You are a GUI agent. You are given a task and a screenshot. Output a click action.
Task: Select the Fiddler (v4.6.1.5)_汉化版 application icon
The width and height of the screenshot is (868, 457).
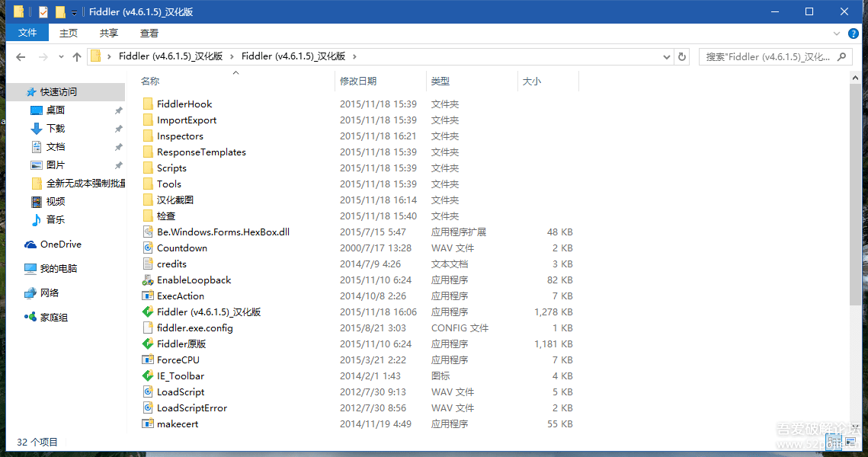click(147, 312)
